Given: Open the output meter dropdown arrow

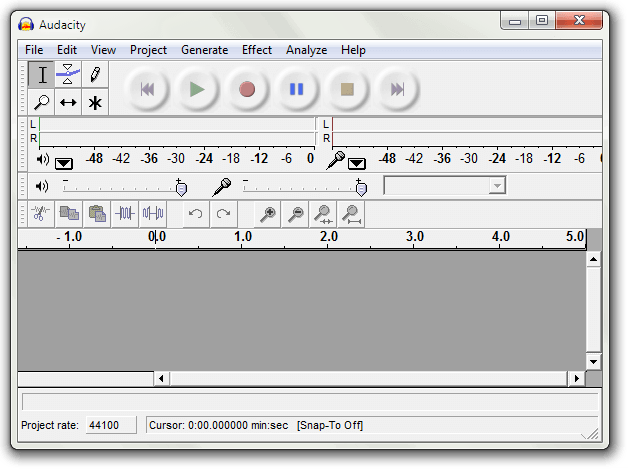Looking at the screenshot, I should coord(64,163).
